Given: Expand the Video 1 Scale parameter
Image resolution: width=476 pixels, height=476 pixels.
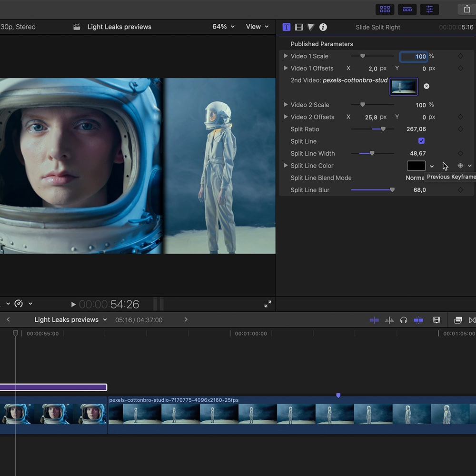Looking at the screenshot, I should 286,56.
